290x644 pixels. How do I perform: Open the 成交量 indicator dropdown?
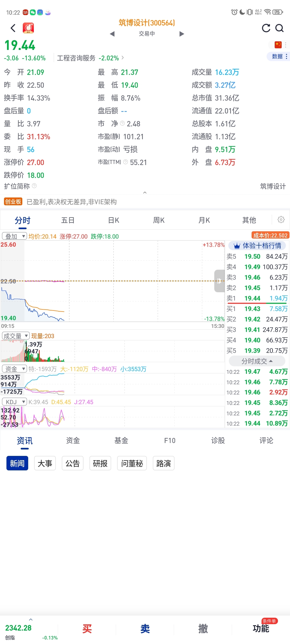point(16,336)
